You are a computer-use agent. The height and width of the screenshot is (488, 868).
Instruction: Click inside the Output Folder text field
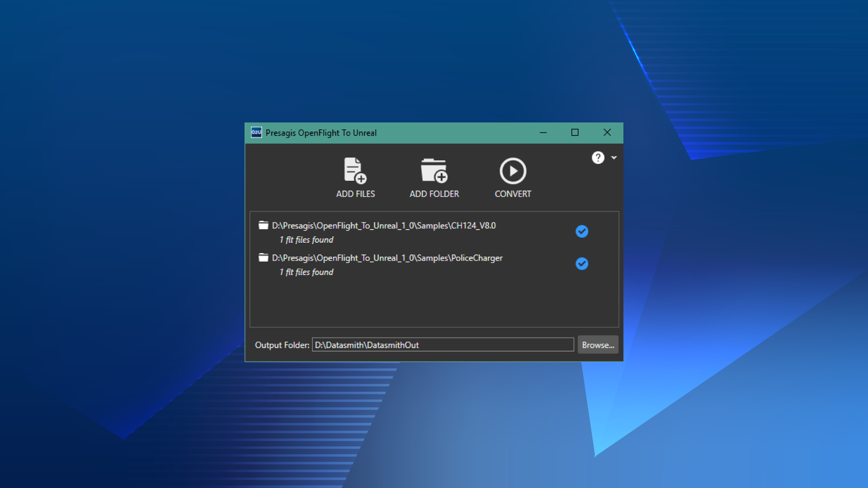442,345
